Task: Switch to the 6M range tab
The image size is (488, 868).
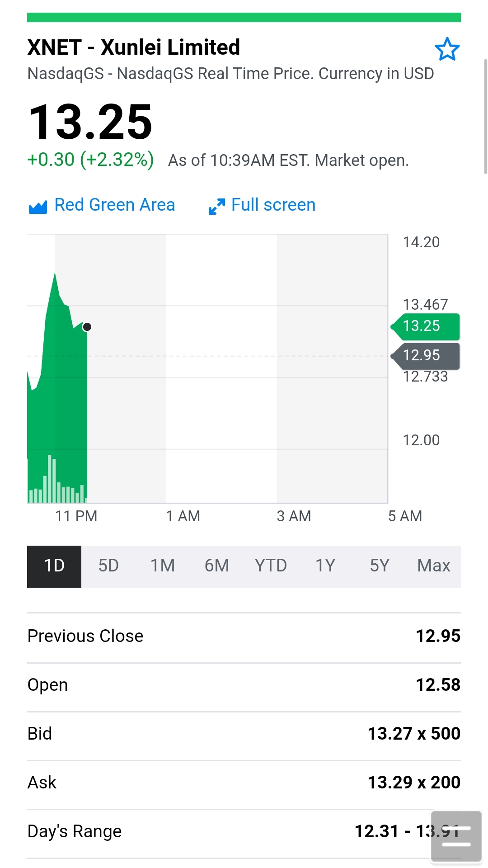Action: (217, 566)
